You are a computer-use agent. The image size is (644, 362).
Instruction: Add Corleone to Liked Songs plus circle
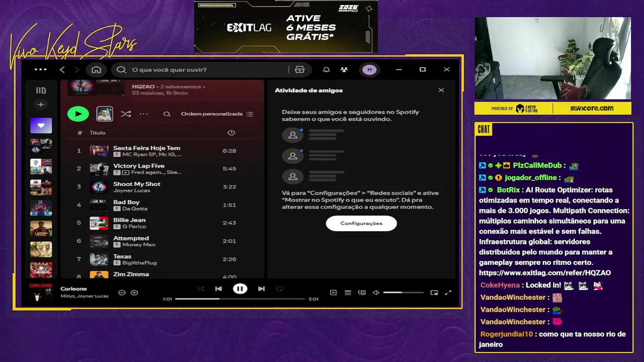[x=134, y=293]
